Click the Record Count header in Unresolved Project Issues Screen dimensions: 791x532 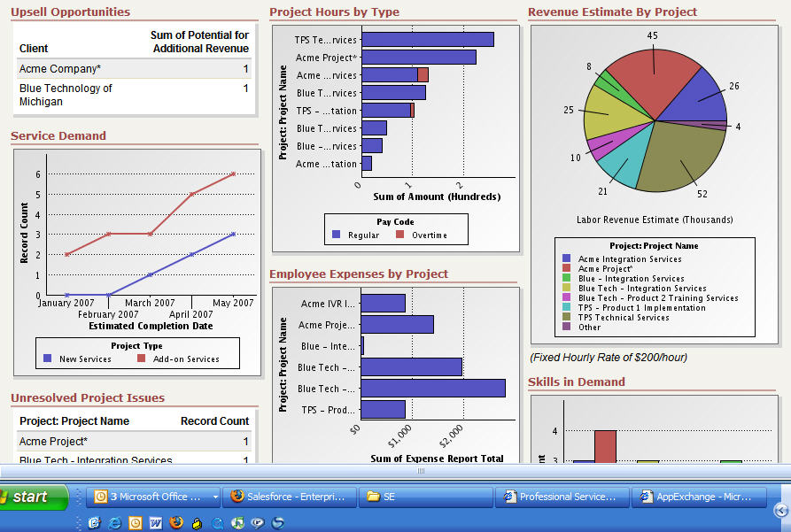(215, 421)
